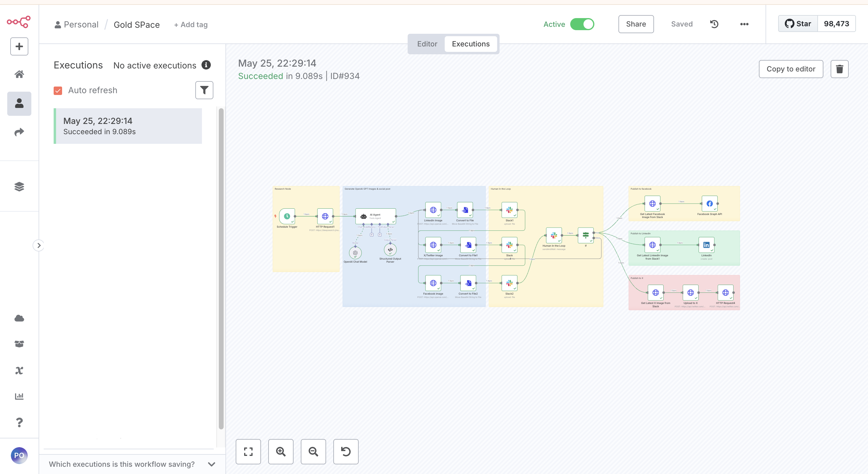
Task: Select the X/Twitter image node
Action: tap(433, 245)
